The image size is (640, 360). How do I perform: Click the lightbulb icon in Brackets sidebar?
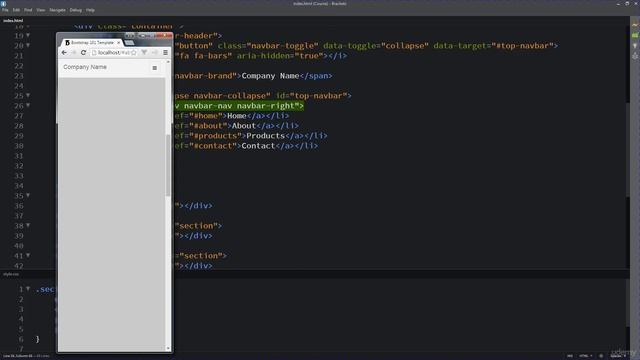point(635,46)
